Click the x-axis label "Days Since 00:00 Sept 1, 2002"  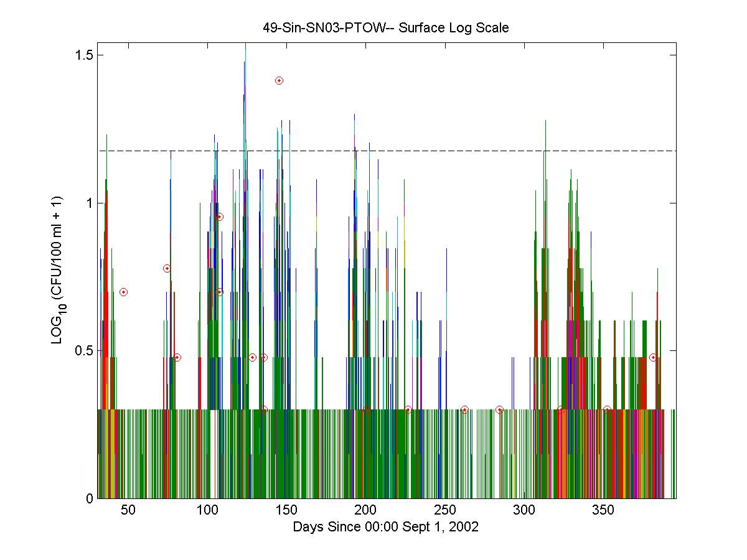pyautogui.click(x=385, y=527)
